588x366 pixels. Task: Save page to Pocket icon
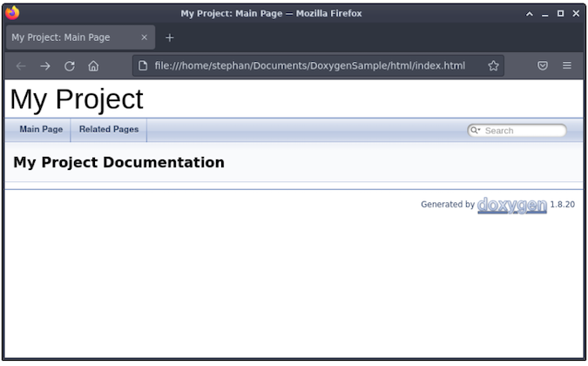tap(543, 65)
